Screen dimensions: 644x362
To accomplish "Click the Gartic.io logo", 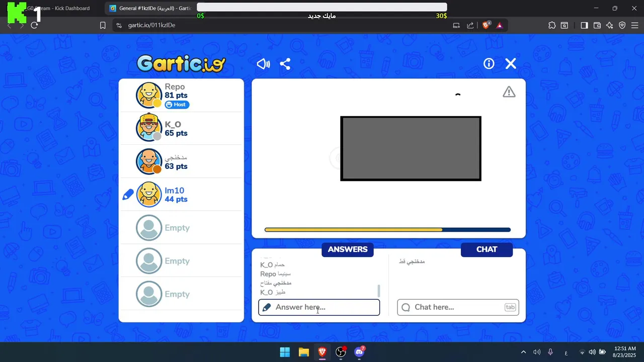I will [181, 64].
